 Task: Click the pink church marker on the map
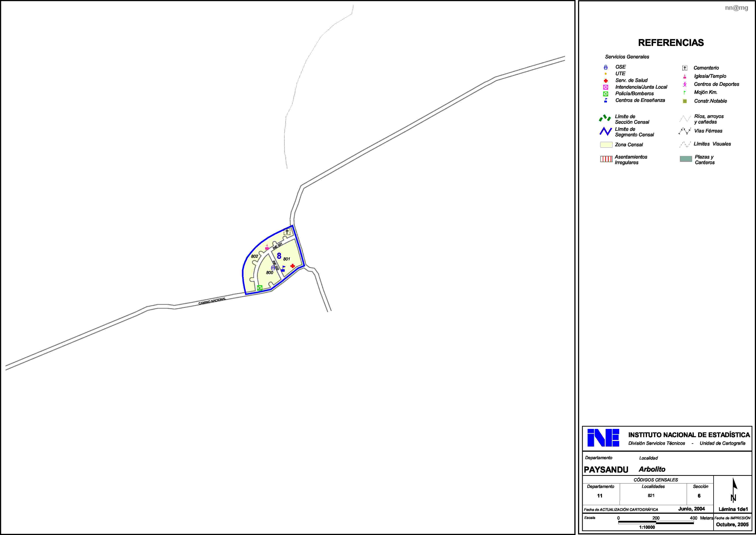[x=267, y=247]
